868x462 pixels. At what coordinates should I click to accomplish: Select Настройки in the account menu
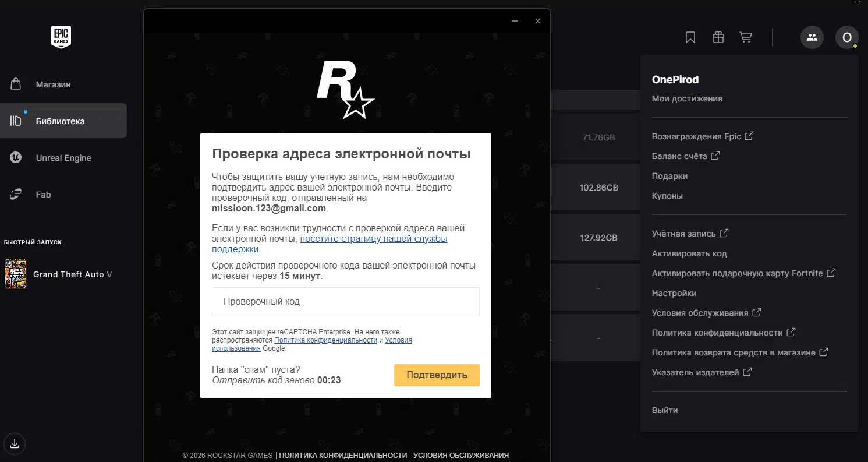pyautogui.click(x=674, y=293)
